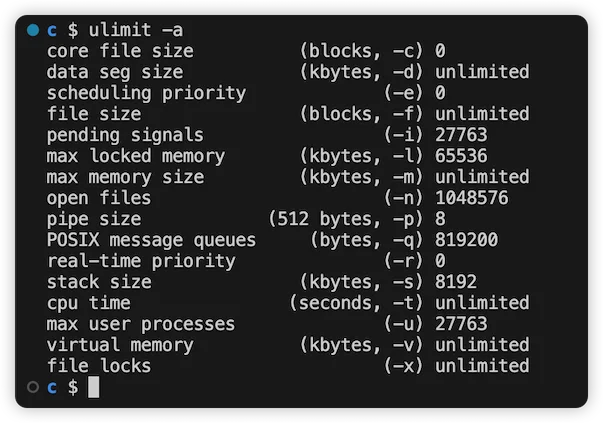Screen dimensions: 603x423
Task: Click the open files value 1048576
Action: (471, 198)
